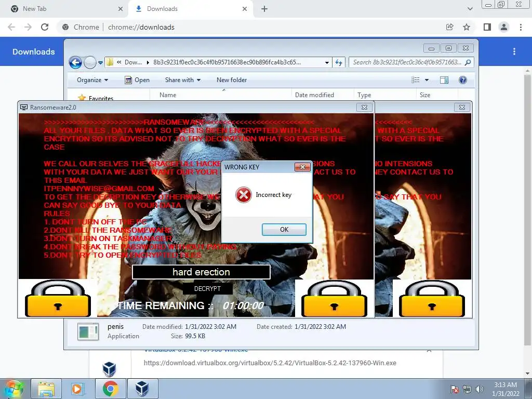Open the Chrome profile avatar icon
This screenshot has width=532, height=399.
coord(504,27)
